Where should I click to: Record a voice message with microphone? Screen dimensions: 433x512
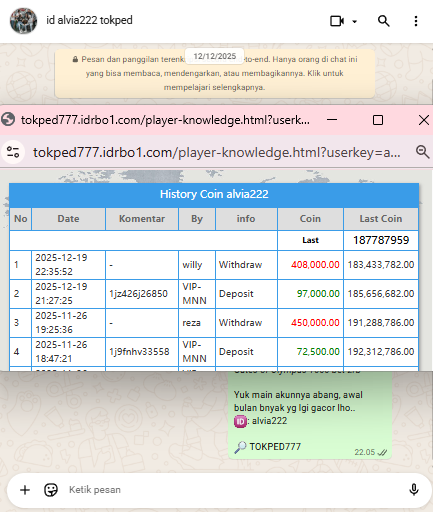(x=414, y=489)
